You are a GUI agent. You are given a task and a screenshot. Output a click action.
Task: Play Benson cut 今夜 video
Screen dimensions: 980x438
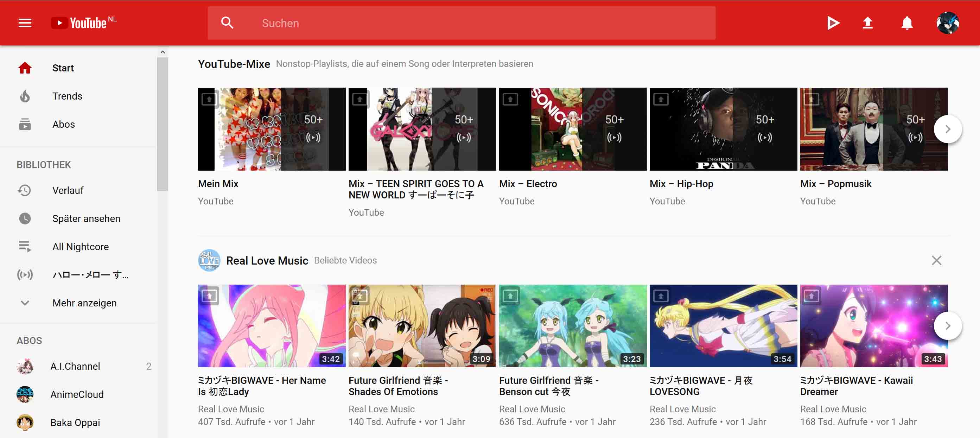[573, 326]
